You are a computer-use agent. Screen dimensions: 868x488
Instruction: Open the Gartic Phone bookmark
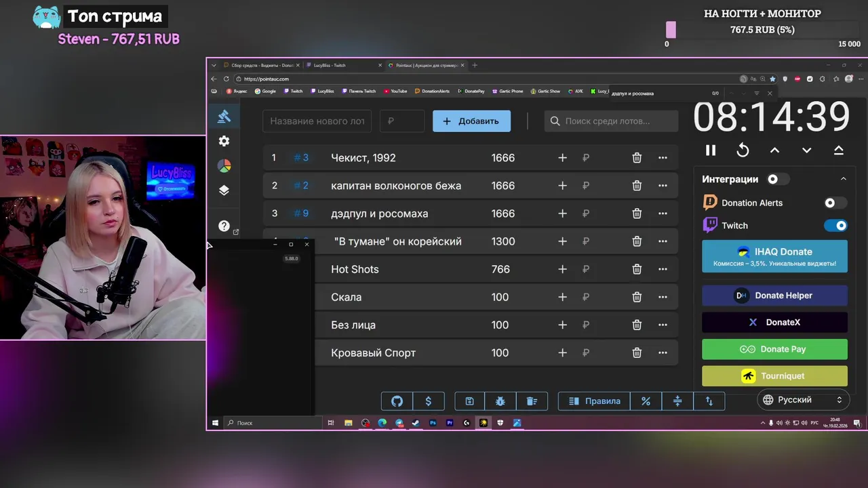pyautogui.click(x=508, y=91)
